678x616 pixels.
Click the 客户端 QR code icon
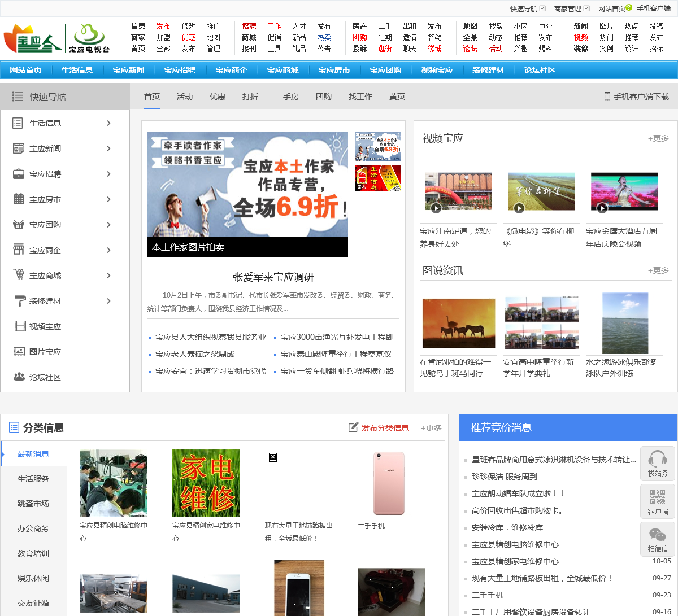[x=658, y=497]
